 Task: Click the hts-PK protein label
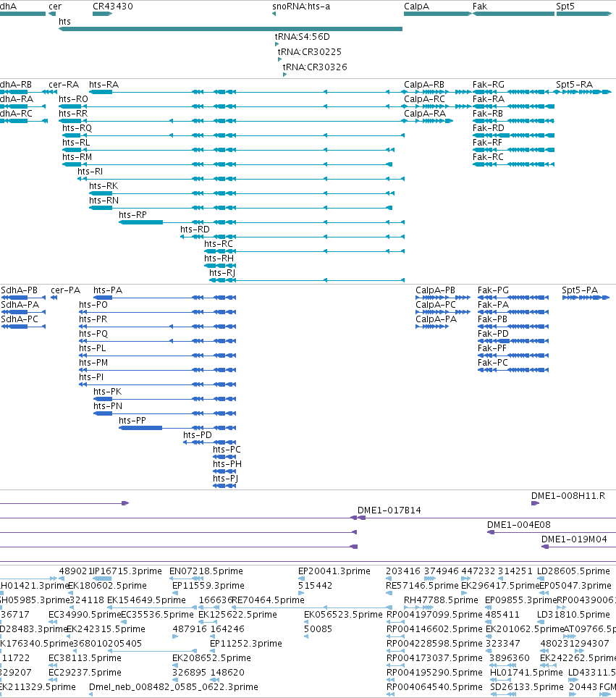[x=108, y=392]
